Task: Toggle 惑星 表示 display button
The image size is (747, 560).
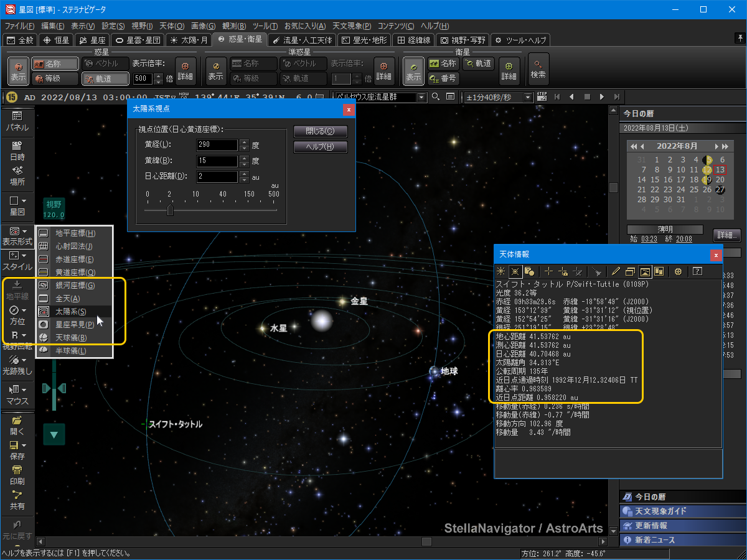Action: point(18,71)
